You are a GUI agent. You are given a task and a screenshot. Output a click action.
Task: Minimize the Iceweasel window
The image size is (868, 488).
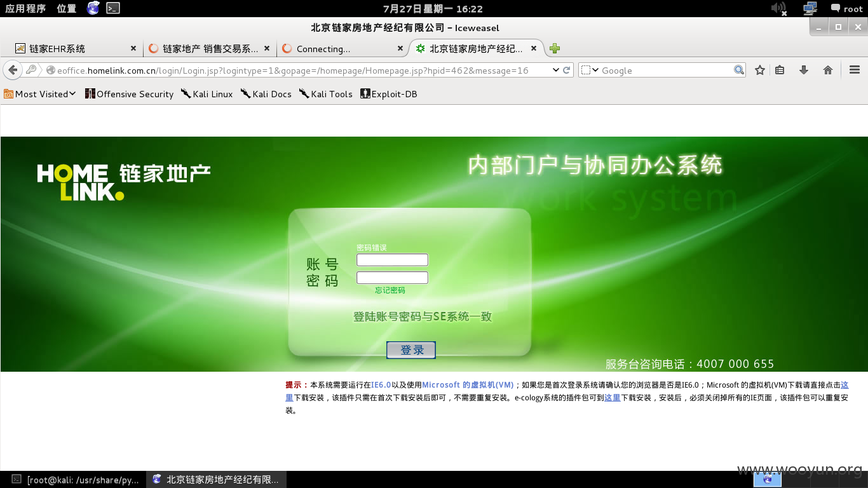click(819, 27)
